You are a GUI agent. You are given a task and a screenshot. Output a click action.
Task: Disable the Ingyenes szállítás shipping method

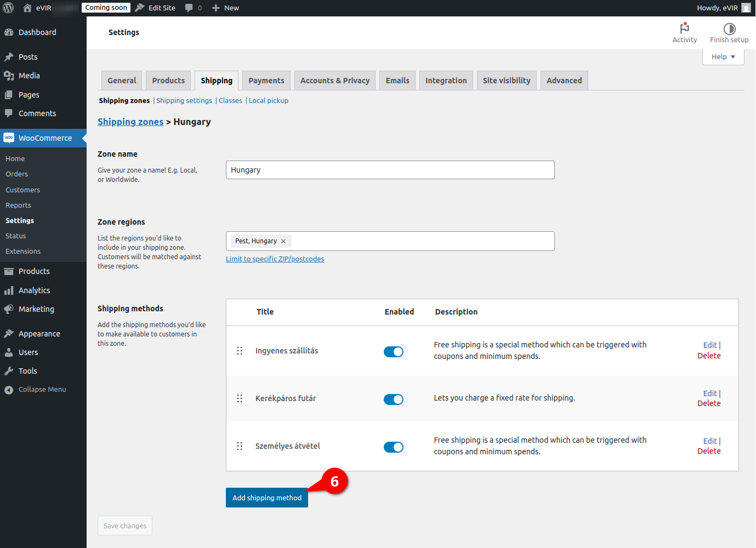(x=394, y=352)
